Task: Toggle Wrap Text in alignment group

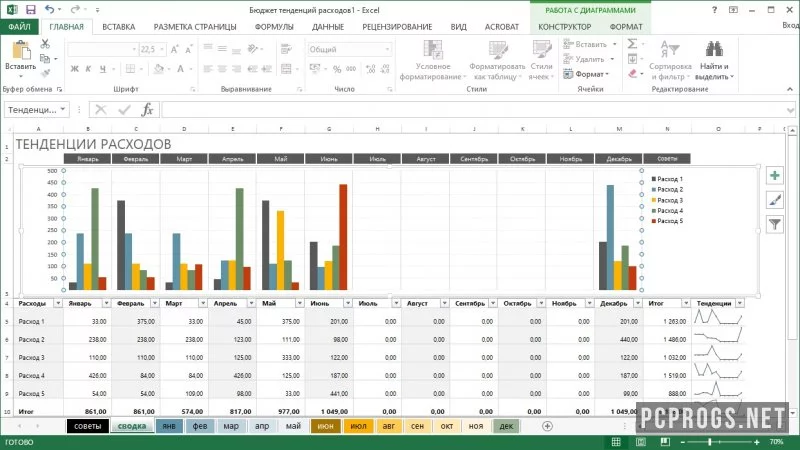Action: [x=286, y=49]
